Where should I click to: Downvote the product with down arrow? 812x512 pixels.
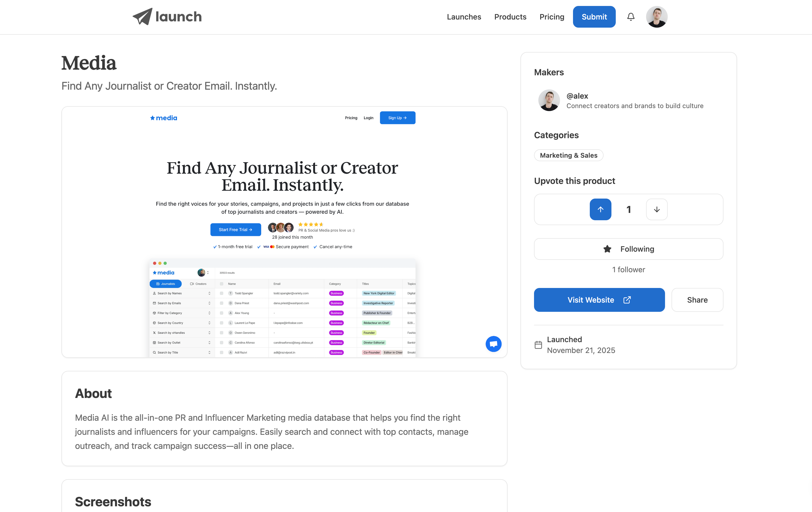click(657, 209)
